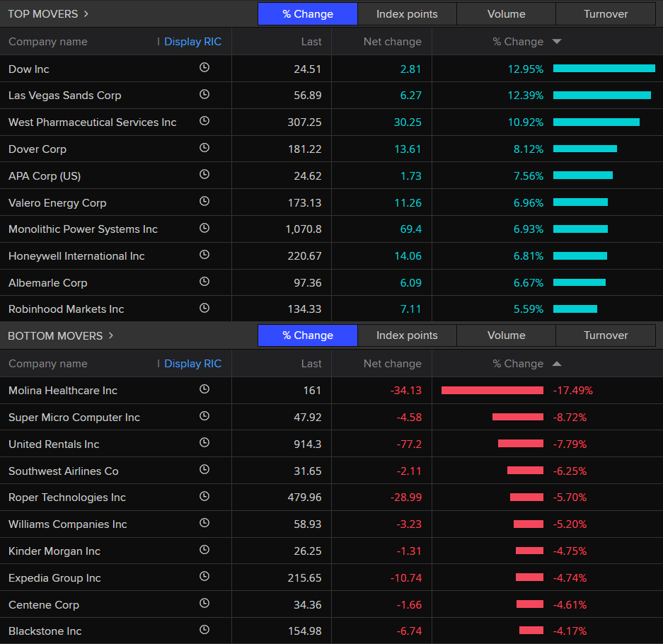Click the clock icon beside Dow Inc
The width and height of the screenshot is (663, 644).
[204, 68]
